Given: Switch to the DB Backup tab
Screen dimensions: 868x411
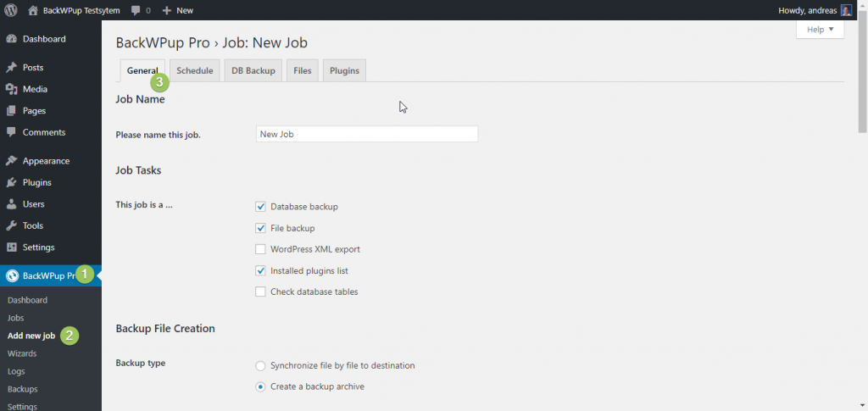Looking at the screenshot, I should (253, 70).
